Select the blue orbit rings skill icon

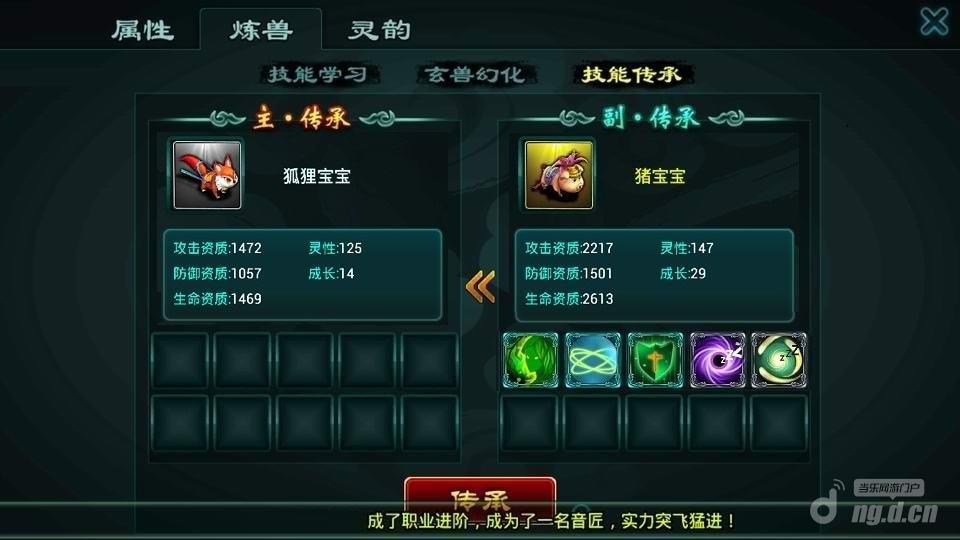[593, 360]
